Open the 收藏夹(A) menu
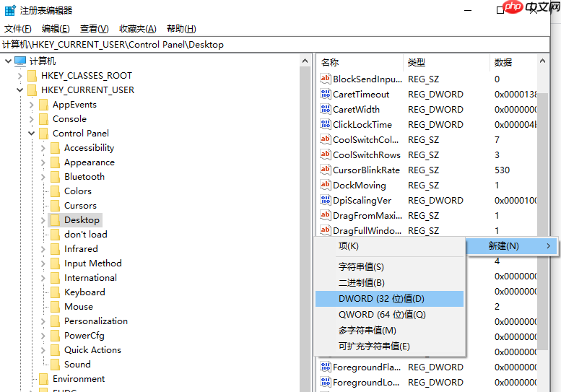The image size is (561, 392). 138,29
